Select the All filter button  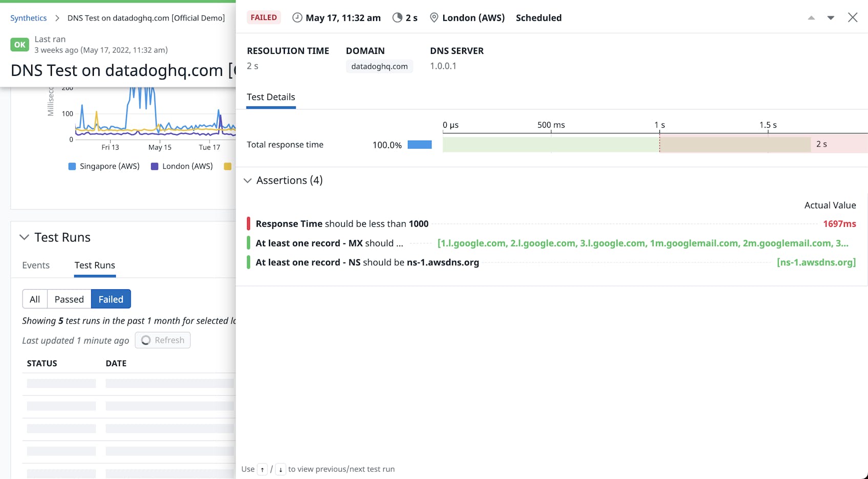coord(34,299)
